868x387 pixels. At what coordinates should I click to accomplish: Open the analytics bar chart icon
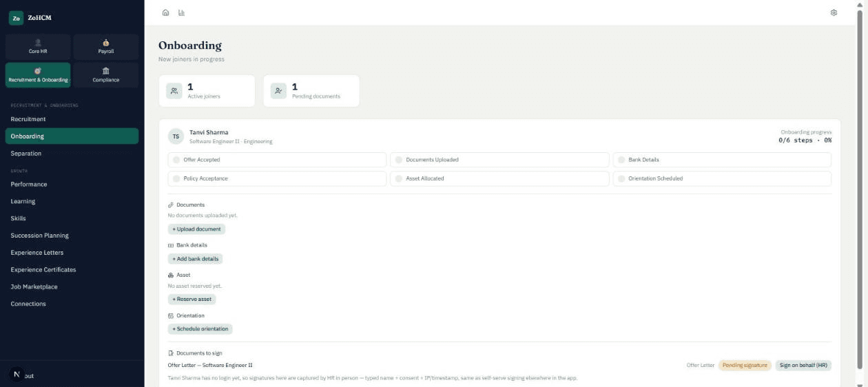click(182, 12)
